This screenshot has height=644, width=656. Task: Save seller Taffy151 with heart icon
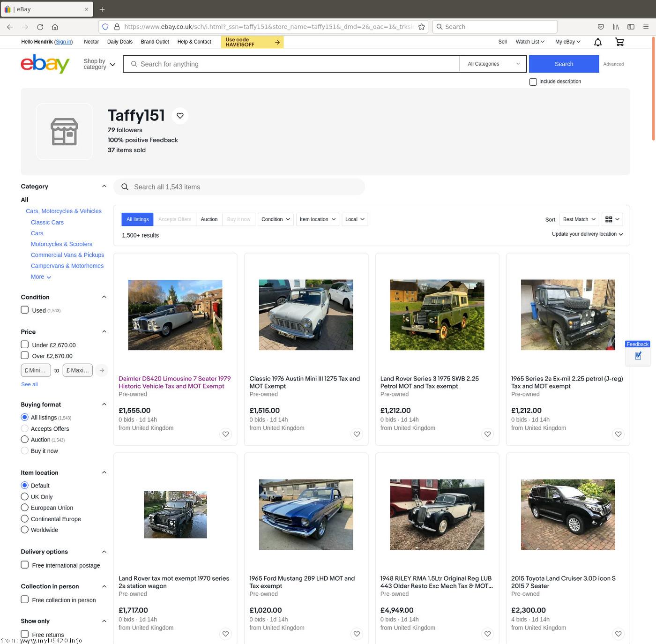click(x=180, y=116)
